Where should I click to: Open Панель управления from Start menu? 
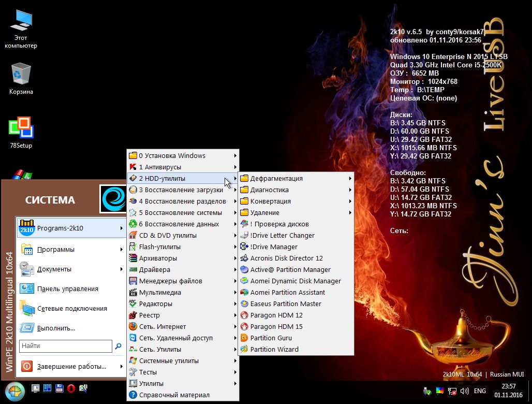pos(67,288)
